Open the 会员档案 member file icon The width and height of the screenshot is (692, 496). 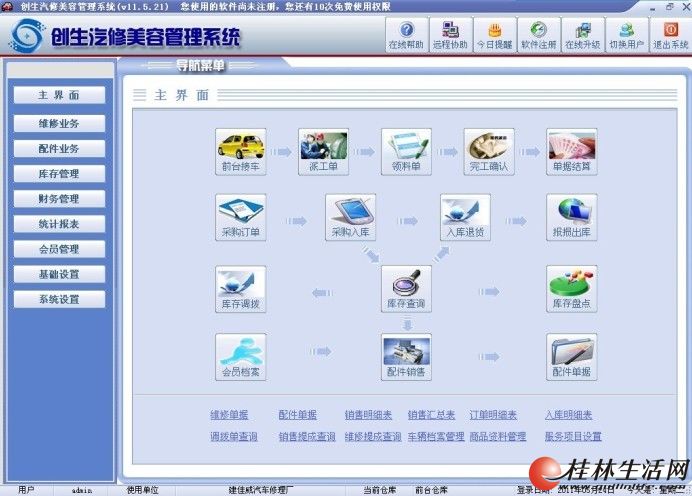tap(241, 357)
